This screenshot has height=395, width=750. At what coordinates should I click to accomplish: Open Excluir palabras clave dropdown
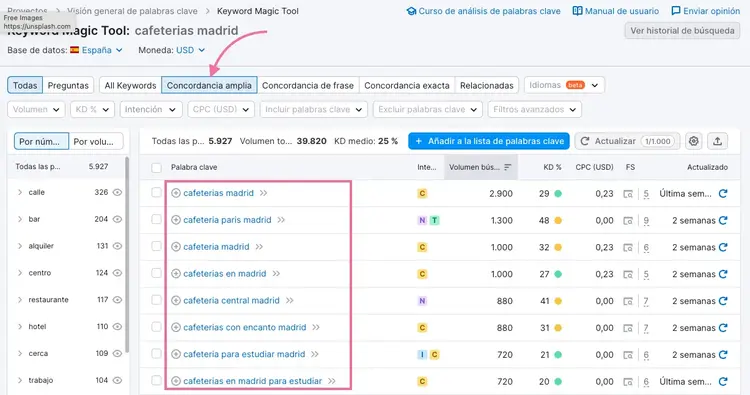point(428,110)
